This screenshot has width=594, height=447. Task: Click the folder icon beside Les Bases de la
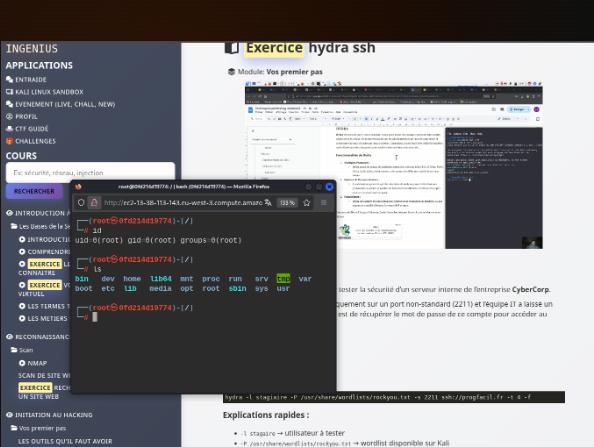[x=14, y=226]
